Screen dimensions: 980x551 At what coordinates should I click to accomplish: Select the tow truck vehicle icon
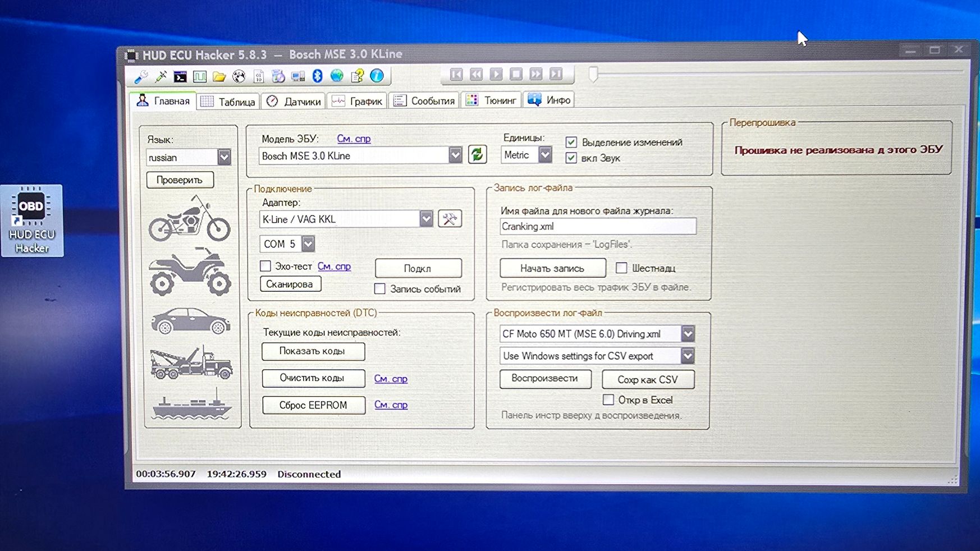191,362
